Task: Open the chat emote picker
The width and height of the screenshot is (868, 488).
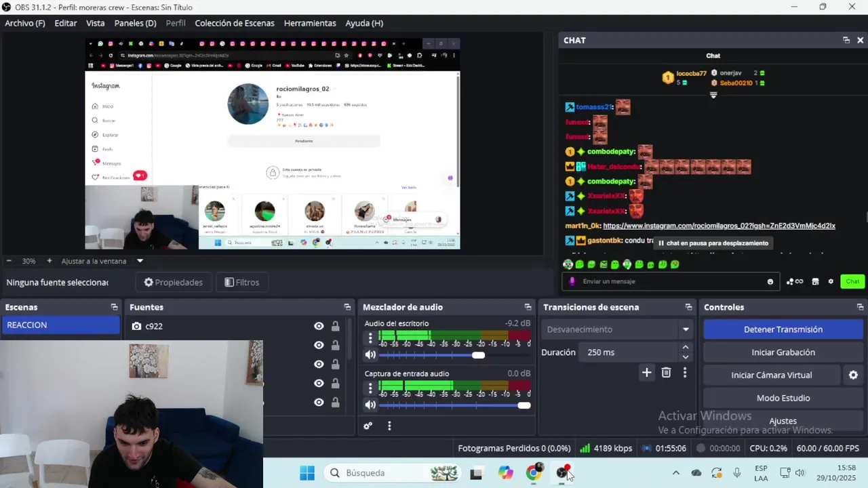Action: (x=770, y=281)
